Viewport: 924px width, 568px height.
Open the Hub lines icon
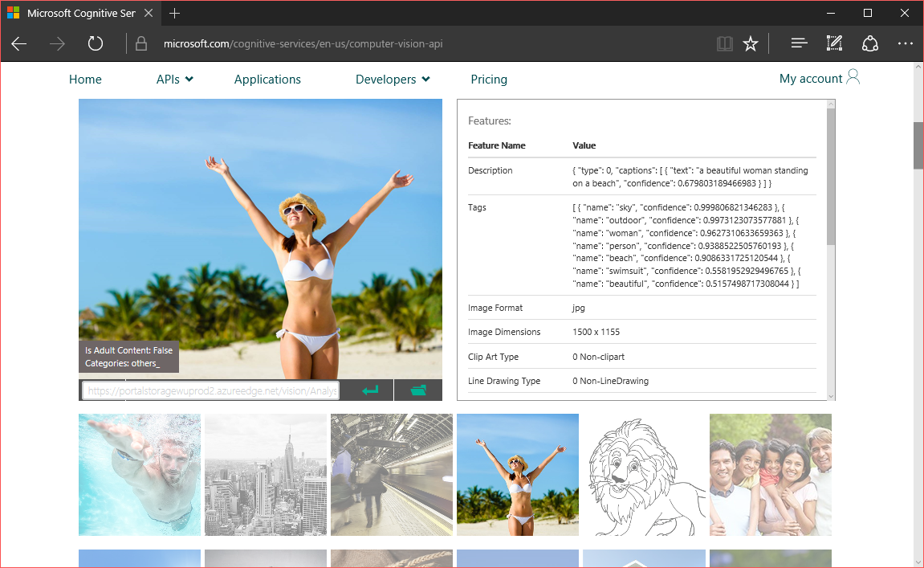pyautogui.click(x=799, y=44)
